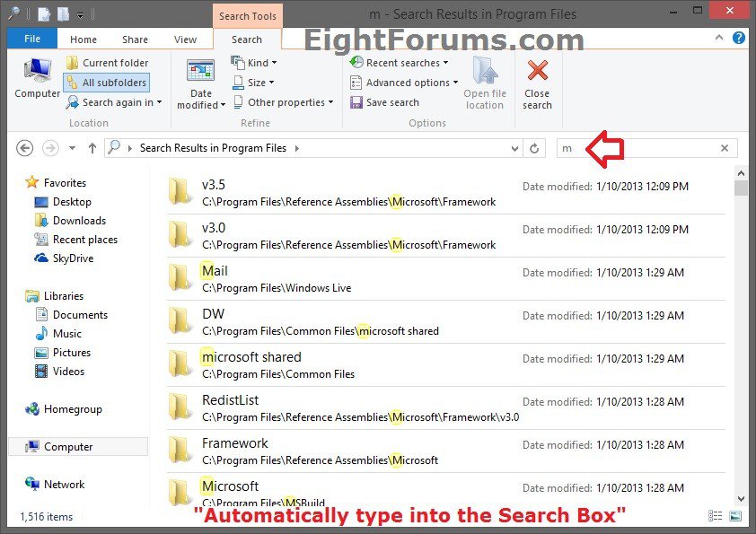Open the File menu tab

(x=31, y=39)
